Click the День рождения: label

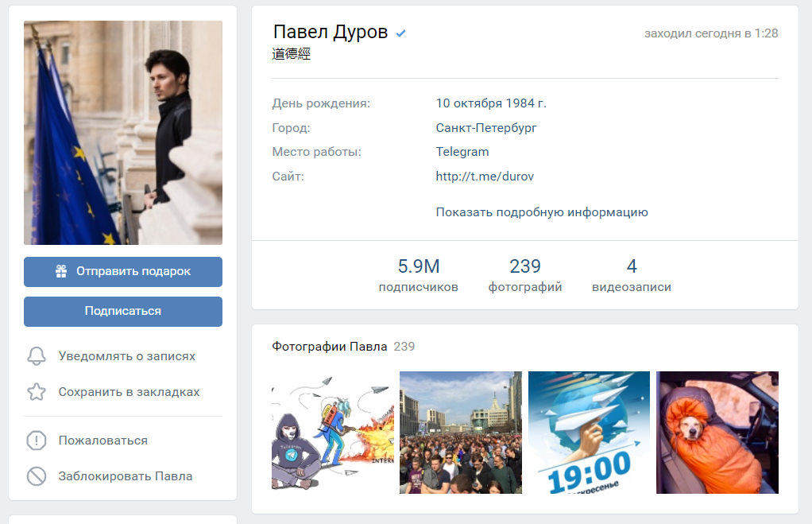321,103
